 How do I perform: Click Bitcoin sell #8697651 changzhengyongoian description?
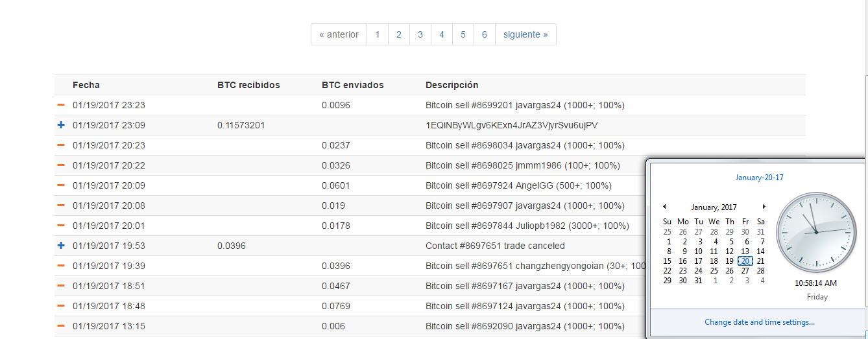(536, 266)
